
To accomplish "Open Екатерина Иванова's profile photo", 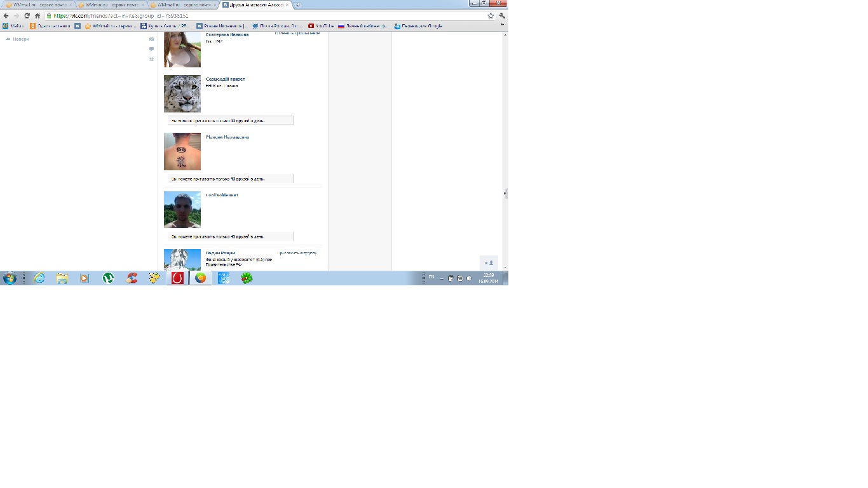I will pos(182,50).
